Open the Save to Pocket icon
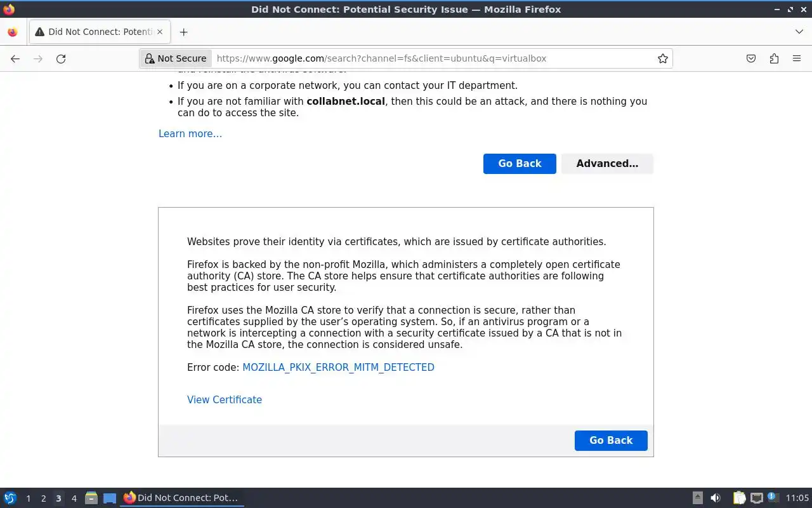This screenshot has height=508, width=812. [751, 58]
